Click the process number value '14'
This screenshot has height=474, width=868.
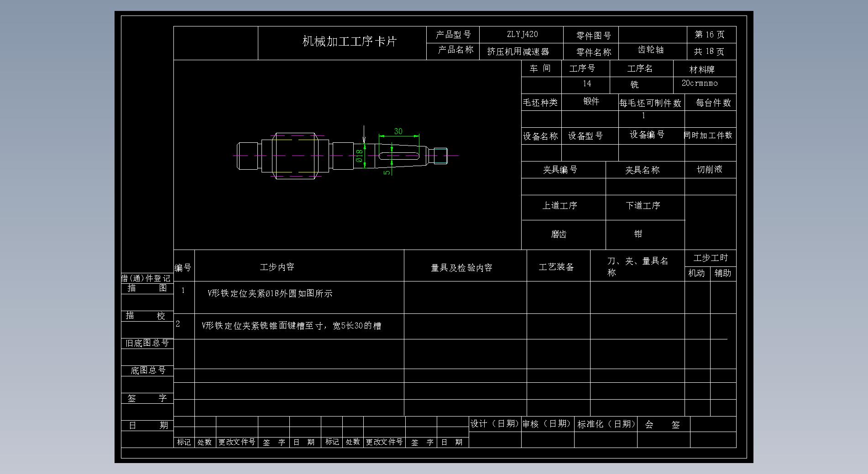587,83
